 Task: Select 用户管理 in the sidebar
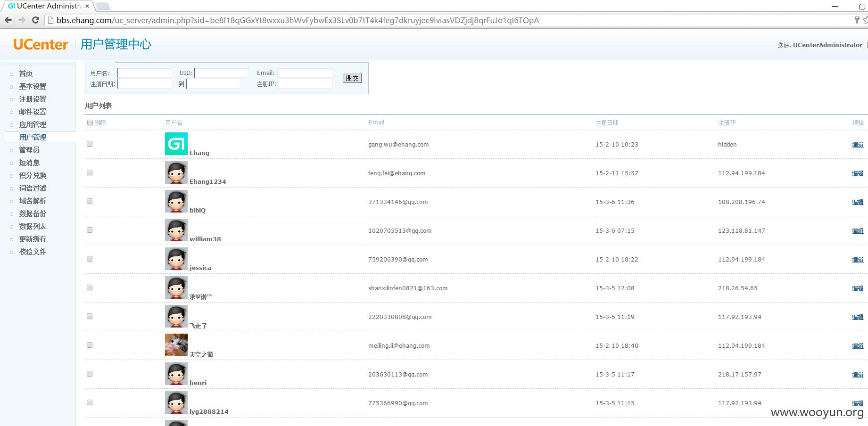tap(33, 137)
